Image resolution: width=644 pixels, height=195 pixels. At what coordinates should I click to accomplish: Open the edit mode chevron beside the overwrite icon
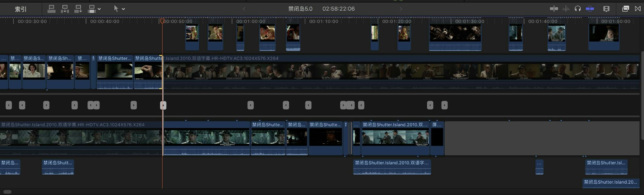[x=99, y=9]
